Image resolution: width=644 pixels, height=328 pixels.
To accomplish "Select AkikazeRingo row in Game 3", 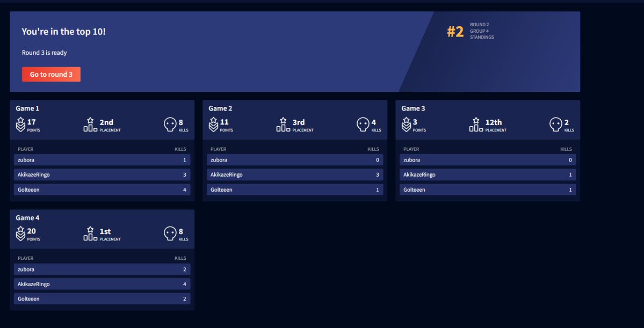I will coord(488,174).
